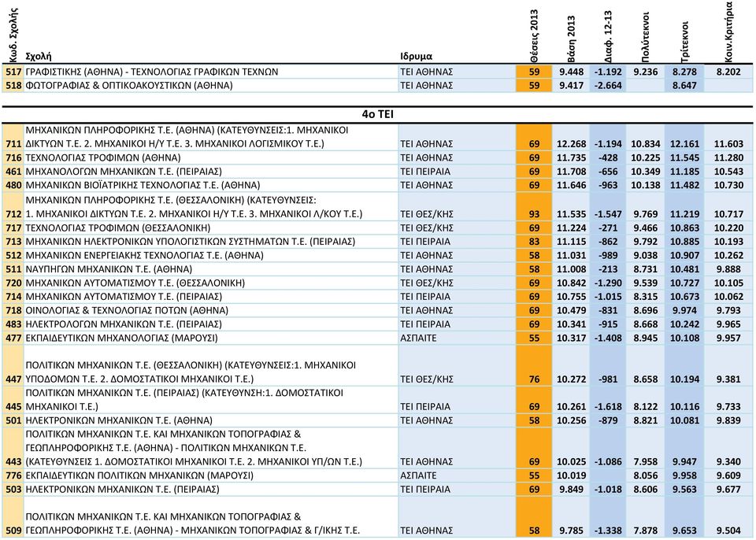Select school code 711

coord(13,144)
